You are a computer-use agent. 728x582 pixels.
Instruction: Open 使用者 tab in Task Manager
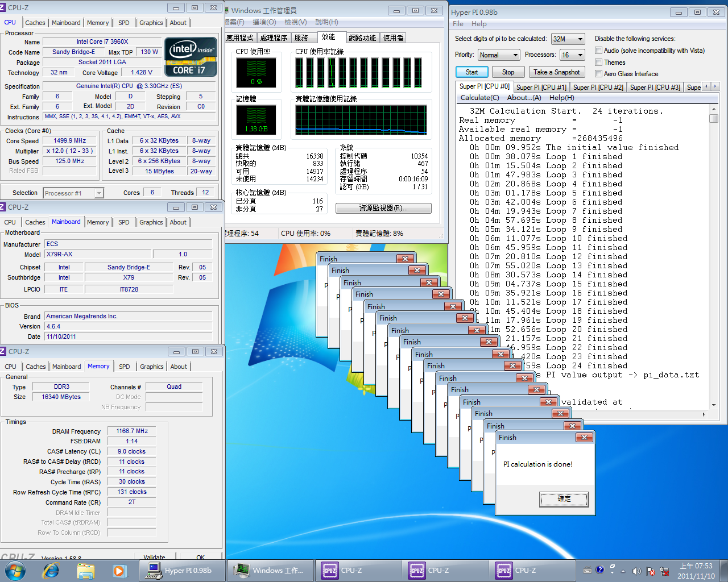393,38
